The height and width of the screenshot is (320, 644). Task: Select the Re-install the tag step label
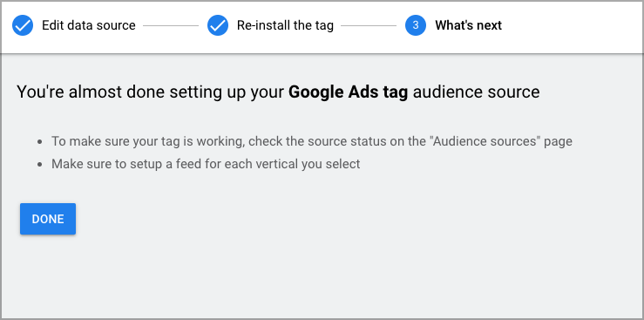click(x=286, y=25)
